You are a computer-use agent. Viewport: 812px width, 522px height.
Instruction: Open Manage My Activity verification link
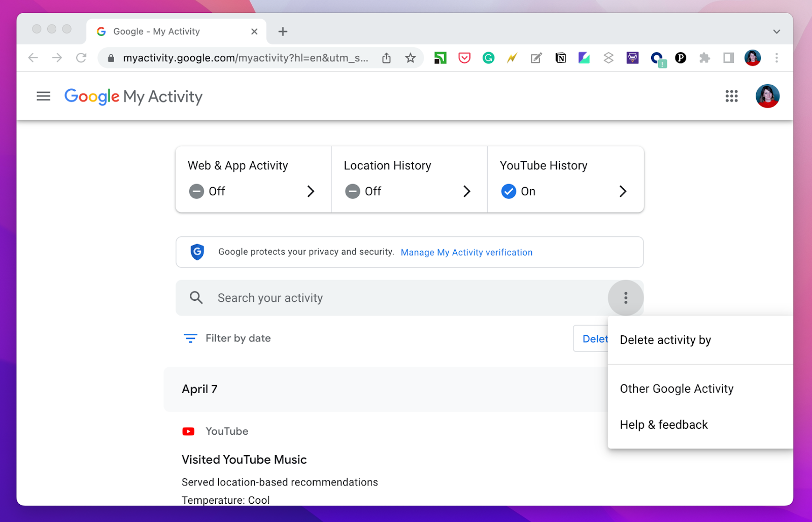pos(466,252)
